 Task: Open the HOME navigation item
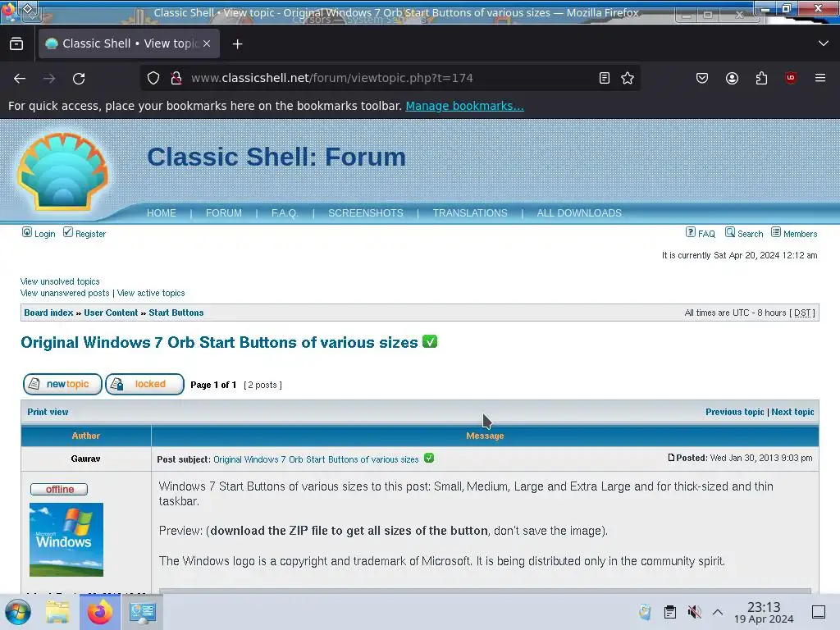[162, 213]
